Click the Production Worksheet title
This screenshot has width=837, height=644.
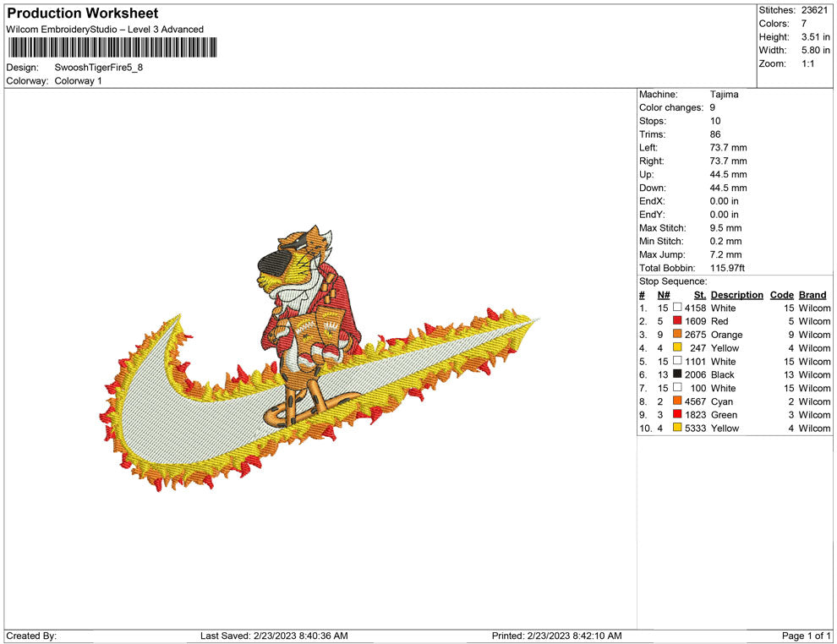pyautogui.click(x=83, y=14)
